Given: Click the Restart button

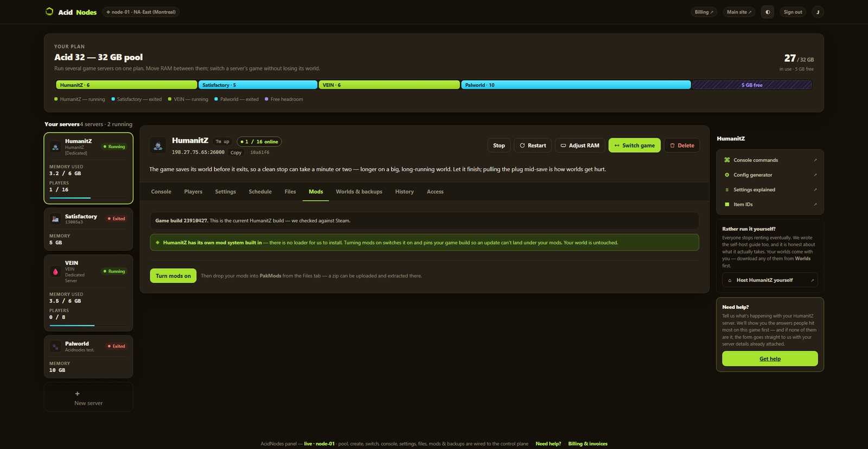Looking at the screenshot, I should [533, 146].
